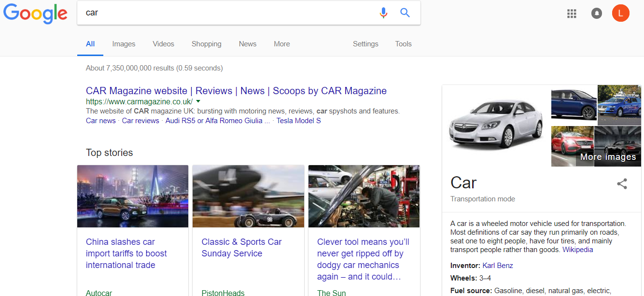Click the Google logo
Screen dimensions: 644x296
(x=35, y=14)
